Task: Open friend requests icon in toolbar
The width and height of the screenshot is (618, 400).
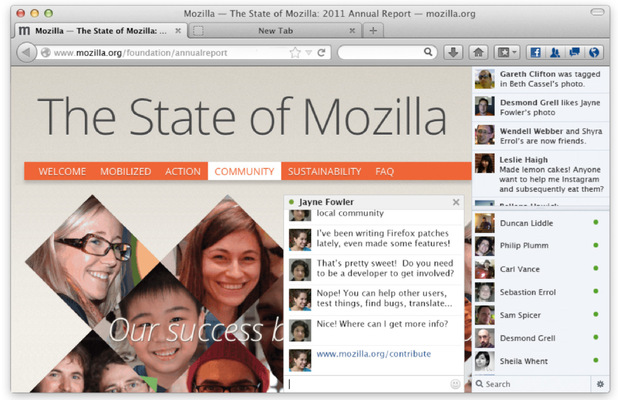Action: point(553,52)
